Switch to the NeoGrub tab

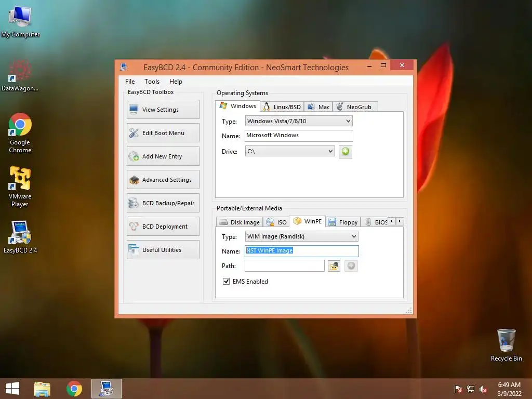pyautogui.click(x=355, y=107)
